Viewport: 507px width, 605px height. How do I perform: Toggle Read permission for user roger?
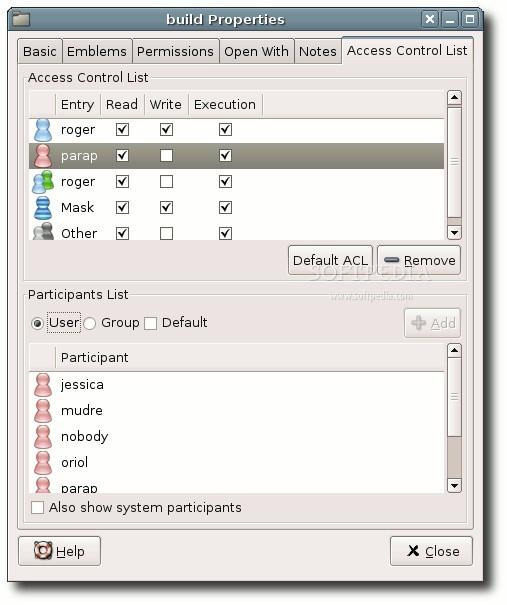(122, 130)
